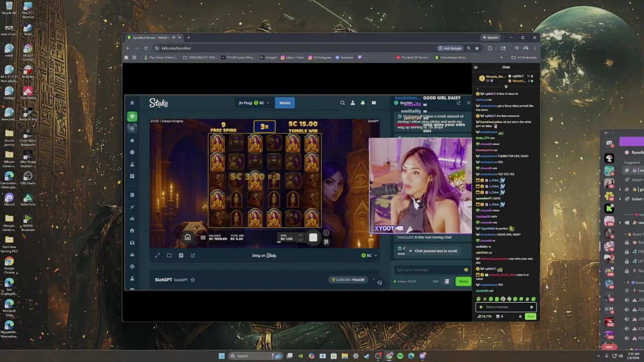Open the Stake chat bubble icon

pos(373,103)
